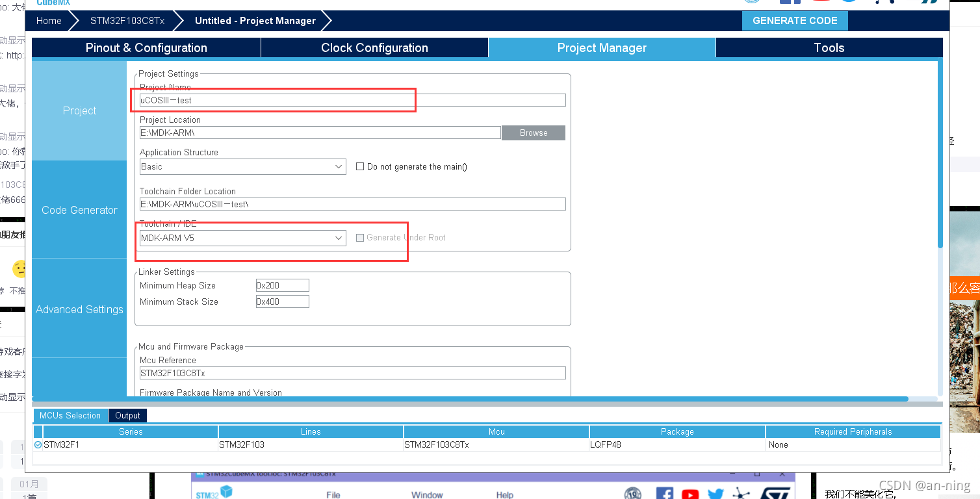This screenshot has height=499, width=980.
Task: Select the STM32F1 series cell
Action: click(131, 445)
